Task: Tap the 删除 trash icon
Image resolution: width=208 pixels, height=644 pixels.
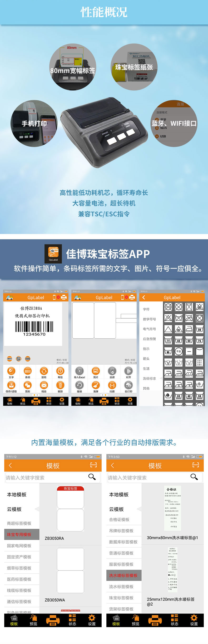Action: click(x=60, y=386)
